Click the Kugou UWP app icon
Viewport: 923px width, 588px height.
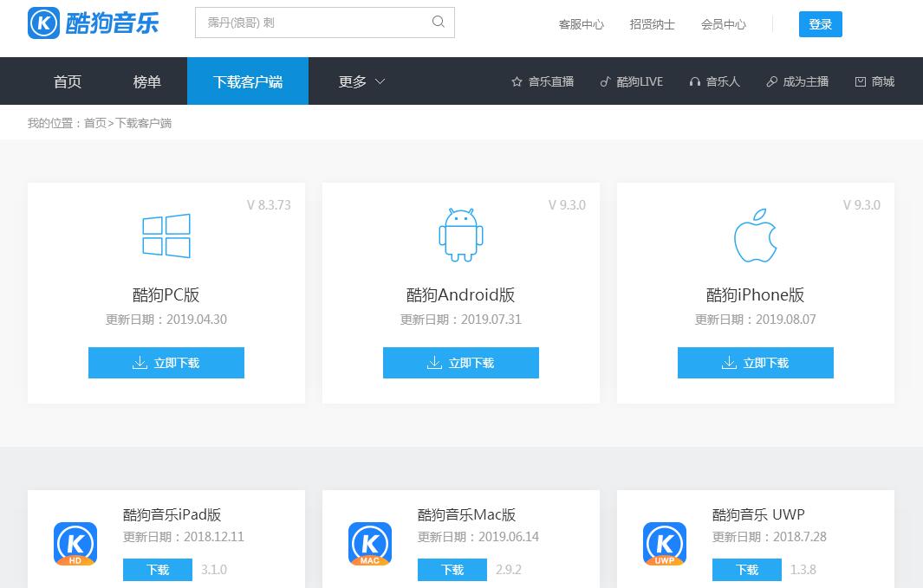[x=665, y=544]
